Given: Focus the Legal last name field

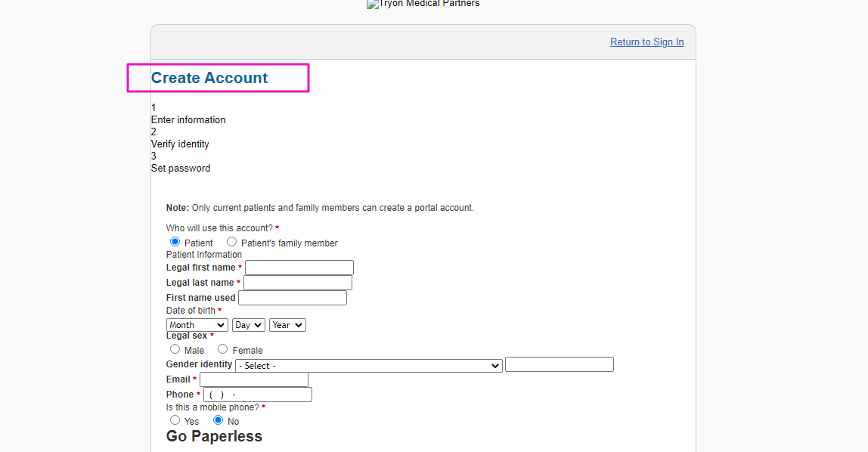Looking at the screenshot, I should 298,283.
